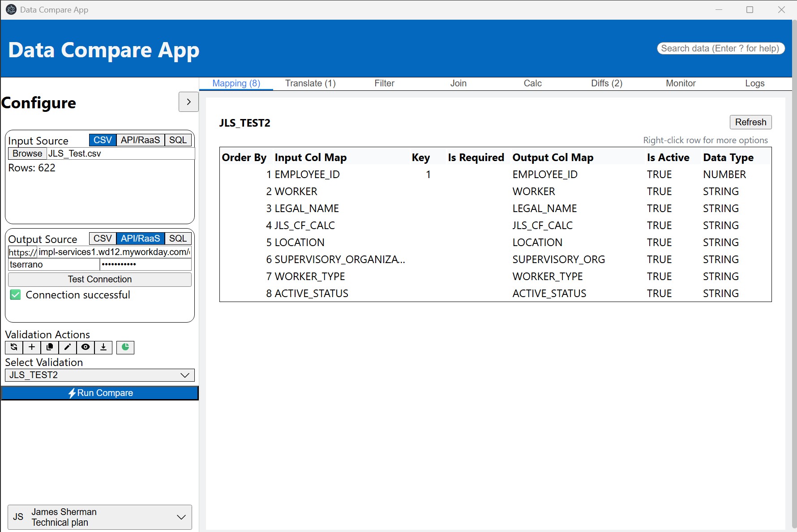Click Refresh above the JLS_TEST2 table
The height and width of the screenshot is (532, 797).
click(x=750, y=122)
